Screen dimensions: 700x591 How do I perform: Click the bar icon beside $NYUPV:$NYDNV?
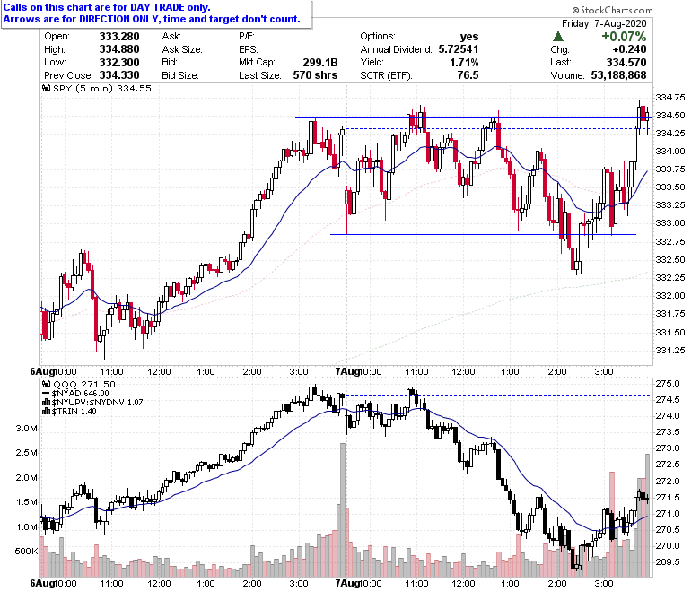click(x=46, y=403)
